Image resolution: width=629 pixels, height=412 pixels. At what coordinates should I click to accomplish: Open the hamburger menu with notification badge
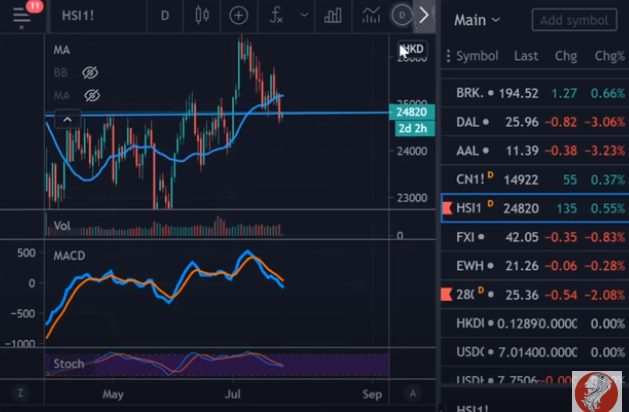pos(22,16)
